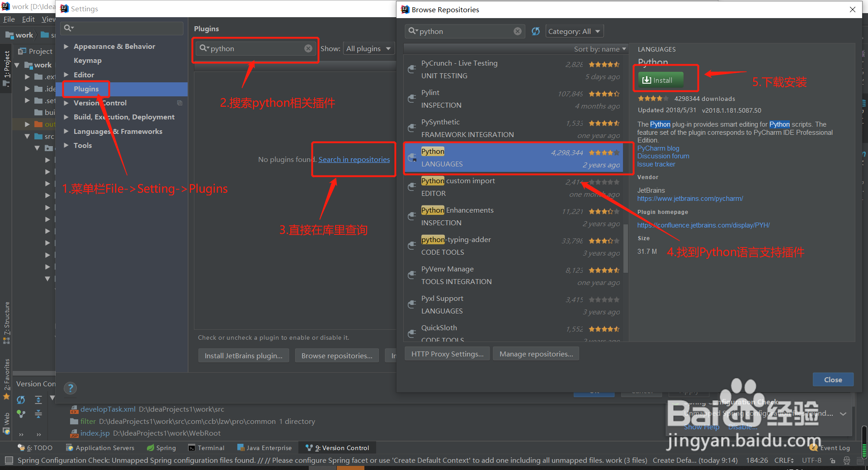Click the Close button in Browse Repositories
Image resolution: width=868 pixels, height=470 pixels.
tap(833, 380)
